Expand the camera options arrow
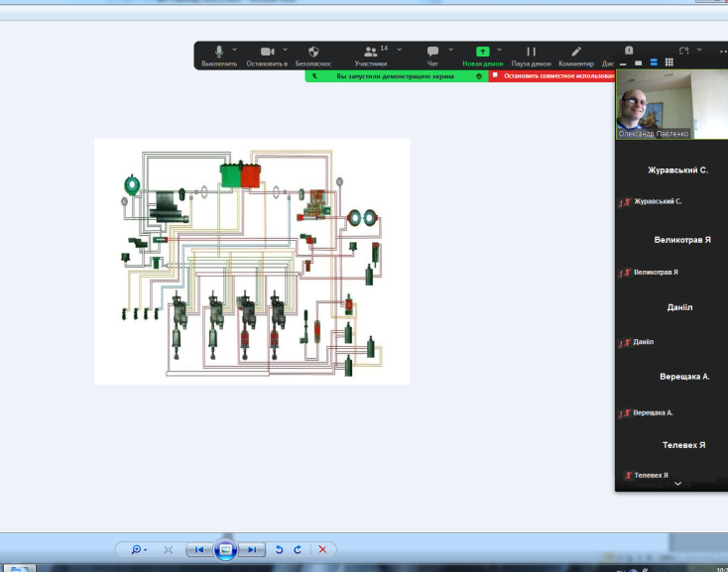728x572 pixels. pyautogui.click(x=286, y=49)
